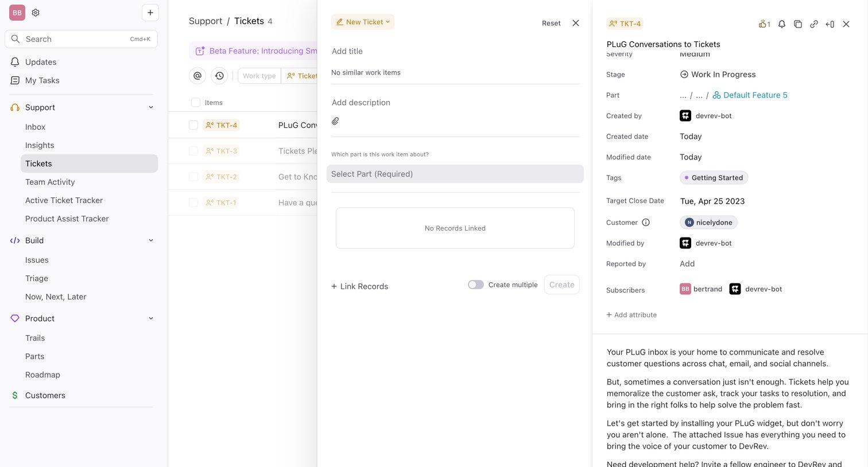The width and height of the screenshot is (868, 467).
Task: Open Parts under Product
Action: point(34,356)
